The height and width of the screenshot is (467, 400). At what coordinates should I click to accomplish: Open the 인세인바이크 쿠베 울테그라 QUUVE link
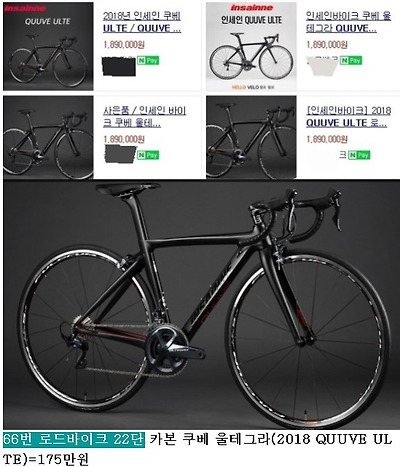[348, 22]
